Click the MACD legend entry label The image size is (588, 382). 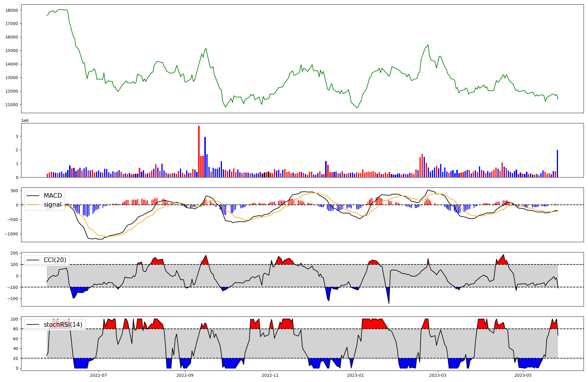53,196
